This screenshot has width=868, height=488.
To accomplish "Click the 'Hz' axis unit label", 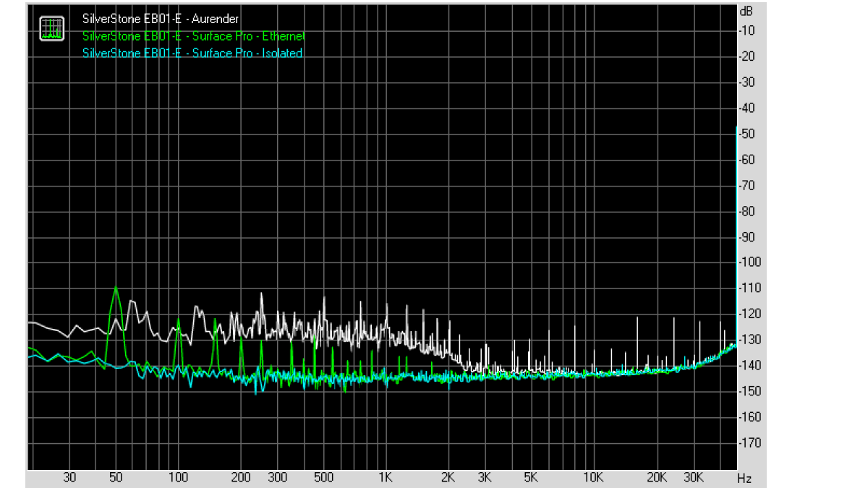I will [x=744, y=479].
